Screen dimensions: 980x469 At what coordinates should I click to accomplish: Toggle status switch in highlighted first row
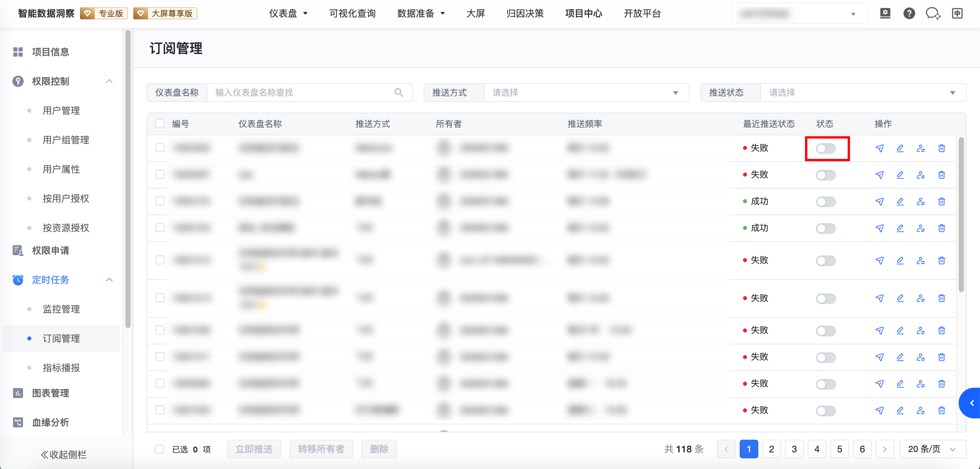[826, 148]
